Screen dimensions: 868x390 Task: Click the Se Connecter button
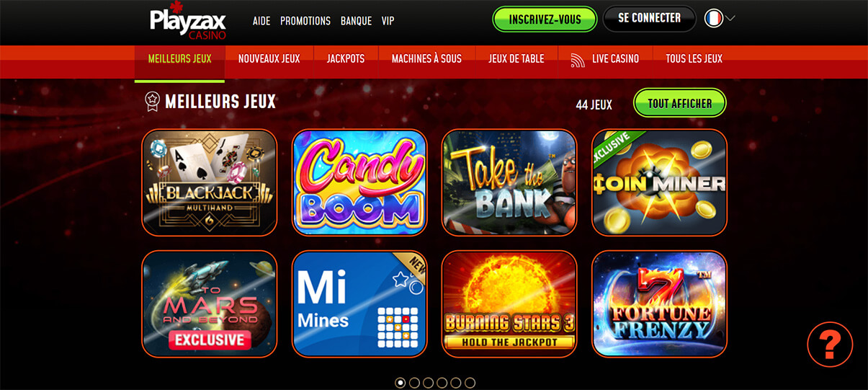click(649, 19)
